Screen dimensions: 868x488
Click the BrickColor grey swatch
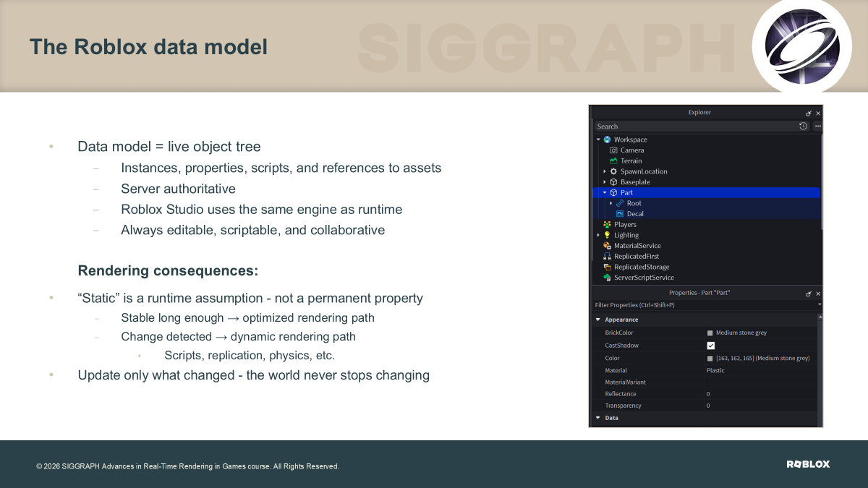(x=710, y=333)
